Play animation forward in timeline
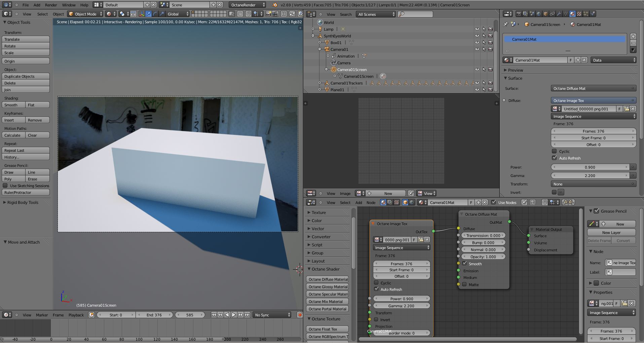 (x=234, y=315)
